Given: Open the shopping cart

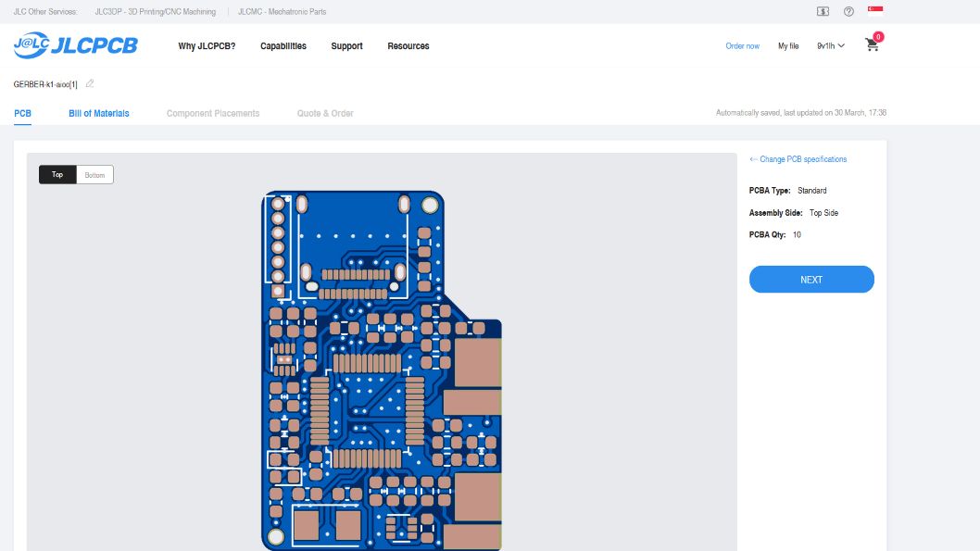Looking at the screenshot, I should [x=872, y=45].
